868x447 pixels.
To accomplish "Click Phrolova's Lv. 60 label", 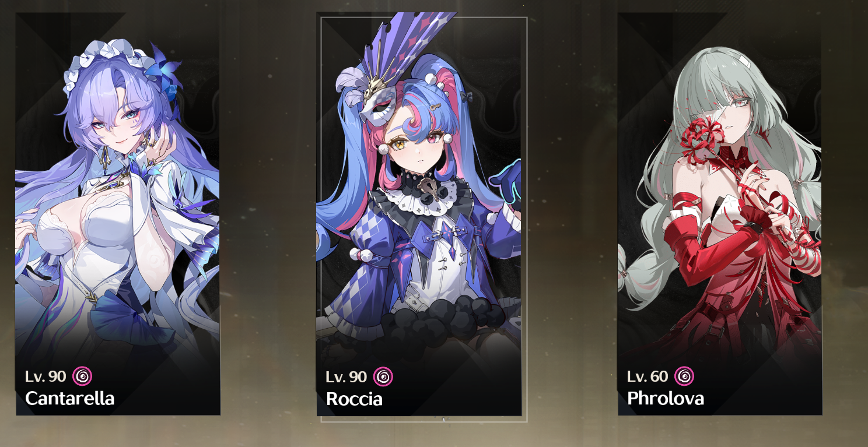I will coord(647,376).
